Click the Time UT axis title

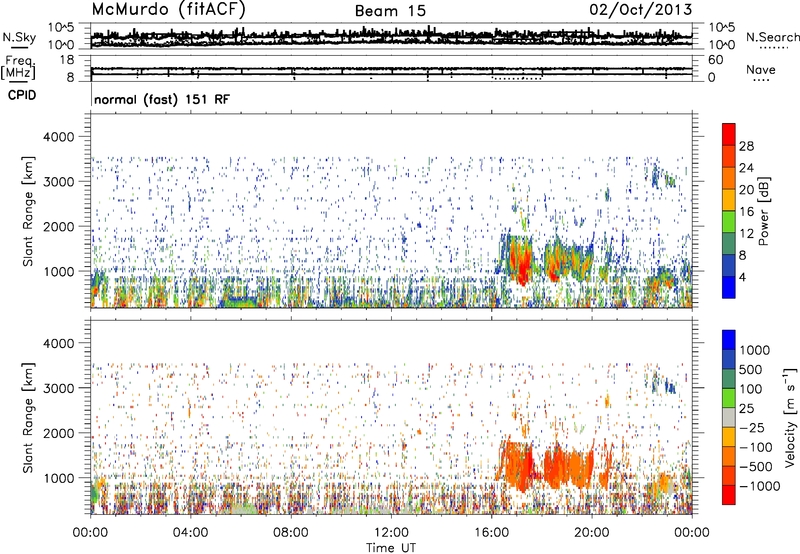click(x=391, y=548)
